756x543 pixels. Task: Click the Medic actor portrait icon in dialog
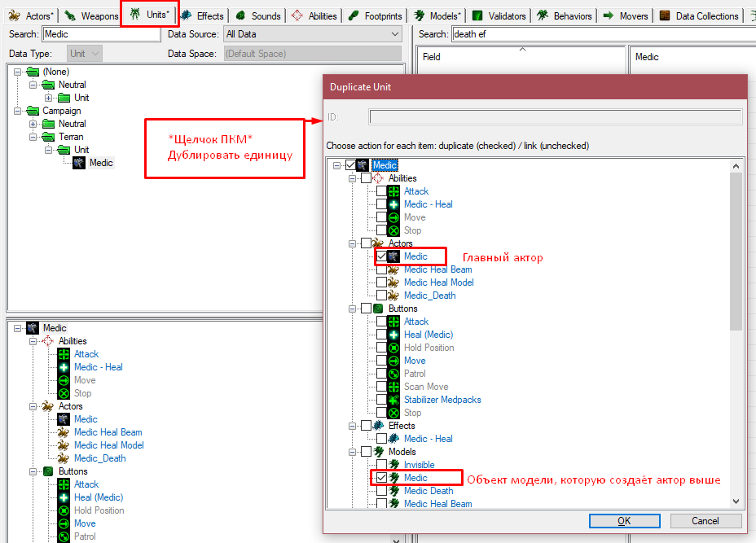394,256
